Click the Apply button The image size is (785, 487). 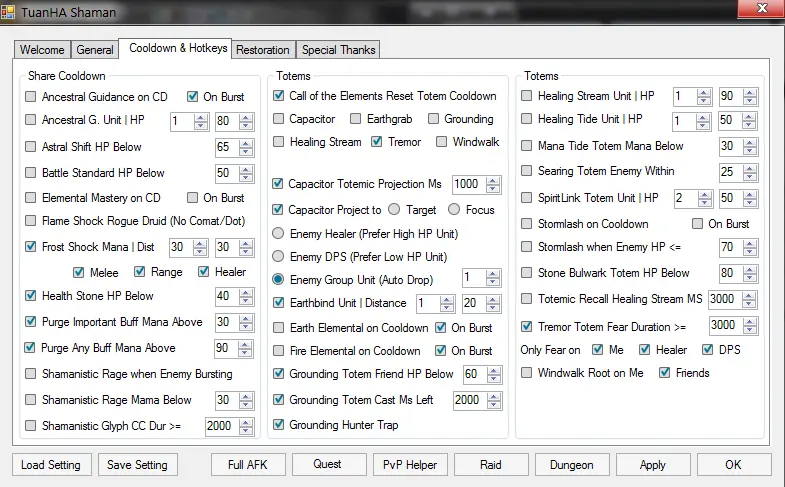[x=653, y=465]
